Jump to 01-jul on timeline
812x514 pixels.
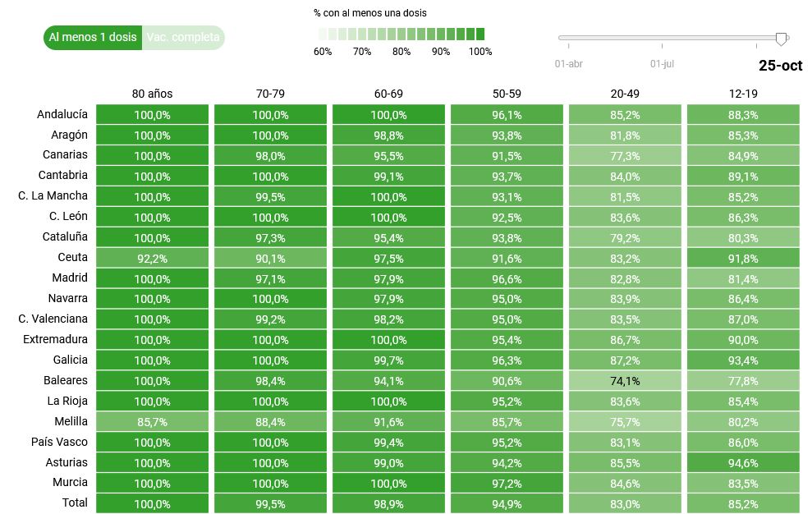663,63
